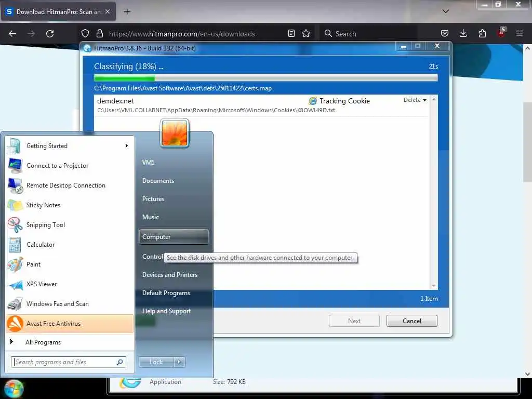Open Control Panel entry

click(153, 257)
